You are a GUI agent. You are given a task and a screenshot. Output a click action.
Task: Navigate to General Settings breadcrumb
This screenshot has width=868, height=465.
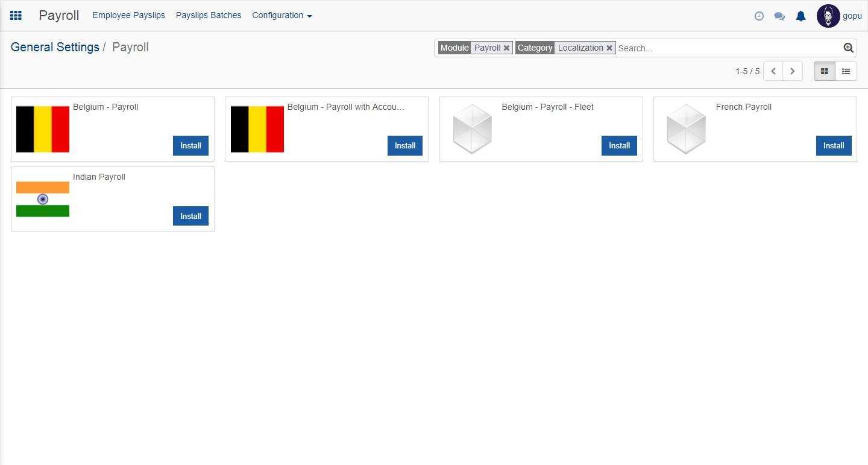[x=55, y=47]
